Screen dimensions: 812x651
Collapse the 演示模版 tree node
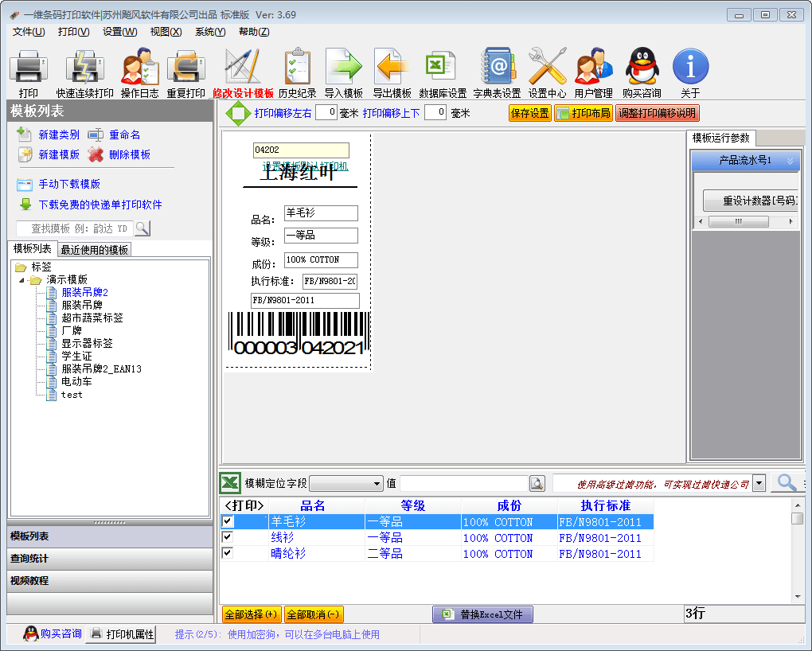pyautogui.click(x=22, y=280)
